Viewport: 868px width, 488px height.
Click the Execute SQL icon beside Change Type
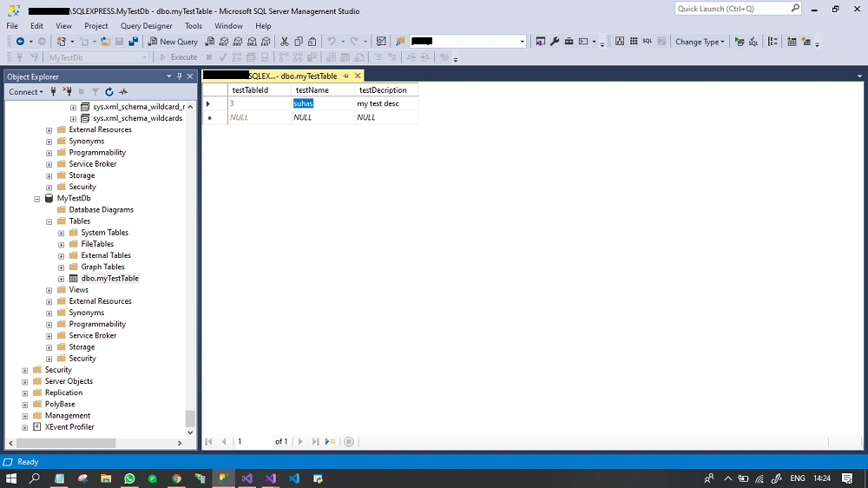(x=740, y=42)
